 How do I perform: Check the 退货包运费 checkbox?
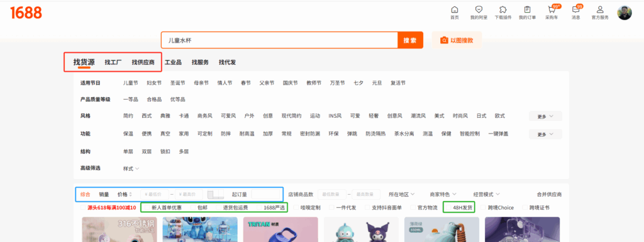[x=219, y=207]
